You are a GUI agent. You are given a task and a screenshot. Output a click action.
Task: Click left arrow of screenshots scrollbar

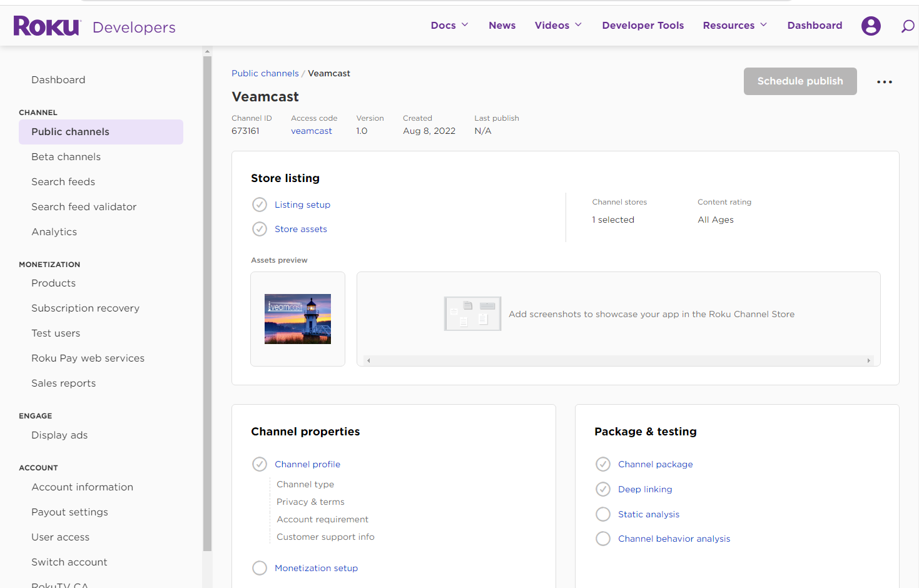[x=368, y=360]
